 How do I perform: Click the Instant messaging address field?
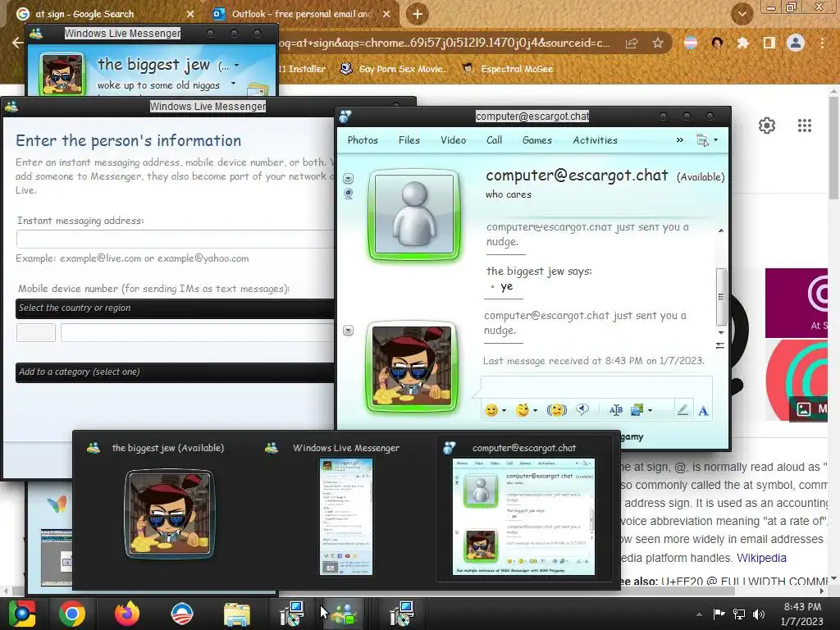pos(176,239)
